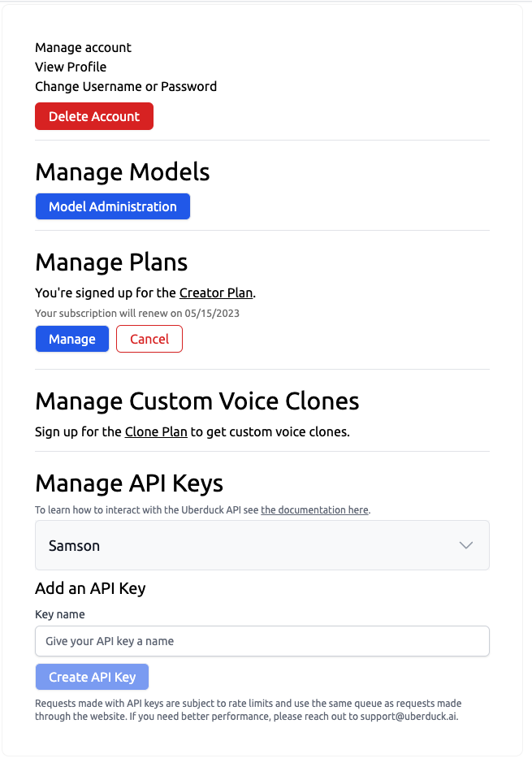
Task: Open the Uberduck API documentation link
Action: click(314, 509)
